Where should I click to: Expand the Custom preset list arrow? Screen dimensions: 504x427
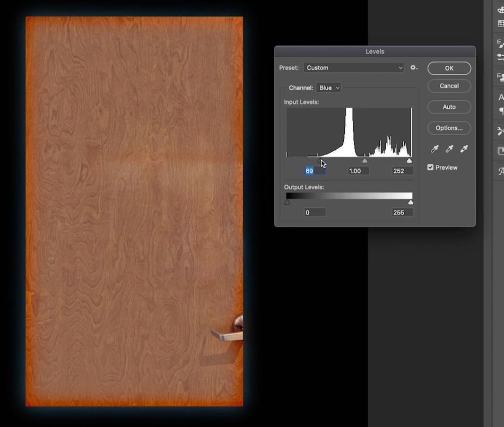(401, 67)
